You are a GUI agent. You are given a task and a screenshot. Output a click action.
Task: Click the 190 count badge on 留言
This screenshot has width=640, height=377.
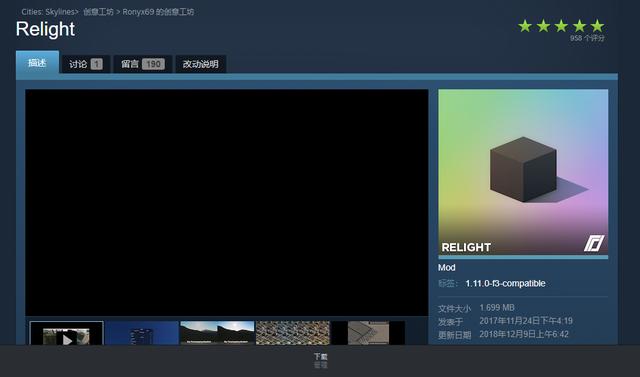pyautogui.click(x=153, y=64)
